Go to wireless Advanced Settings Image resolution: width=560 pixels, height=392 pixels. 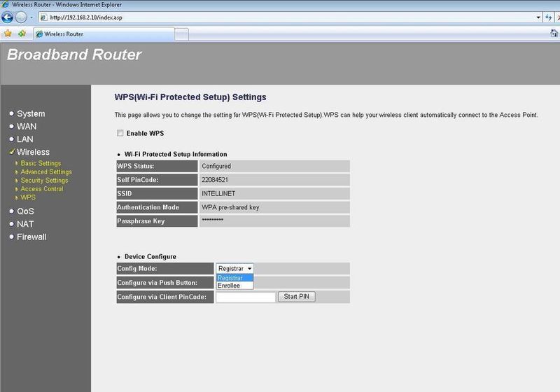click(x=46, y=171)
